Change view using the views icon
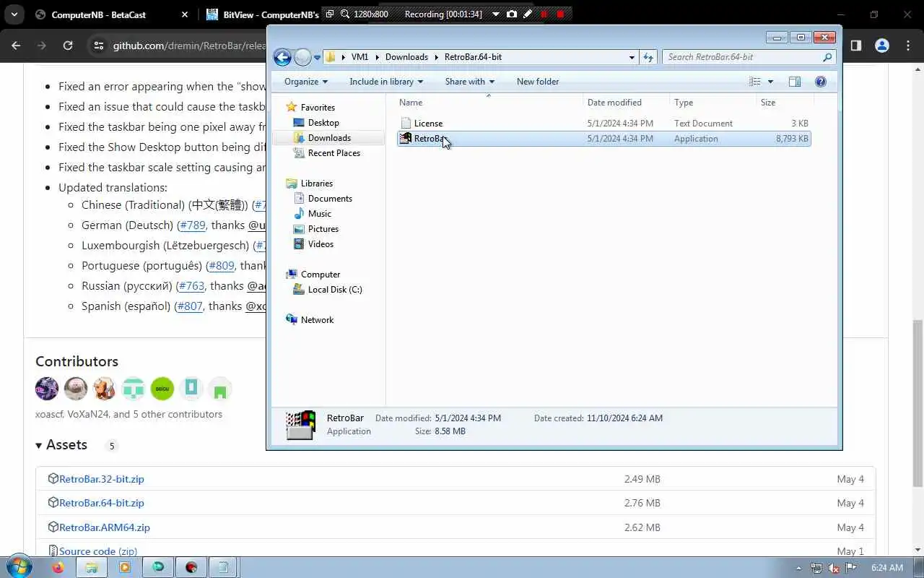Viewport: 924px width, 578px height. coord(754,82)
